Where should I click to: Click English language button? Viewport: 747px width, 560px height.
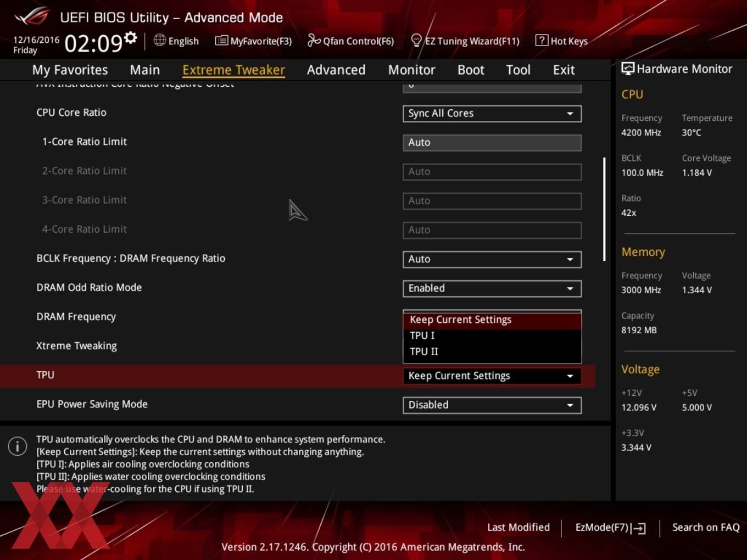pos(183,41)
